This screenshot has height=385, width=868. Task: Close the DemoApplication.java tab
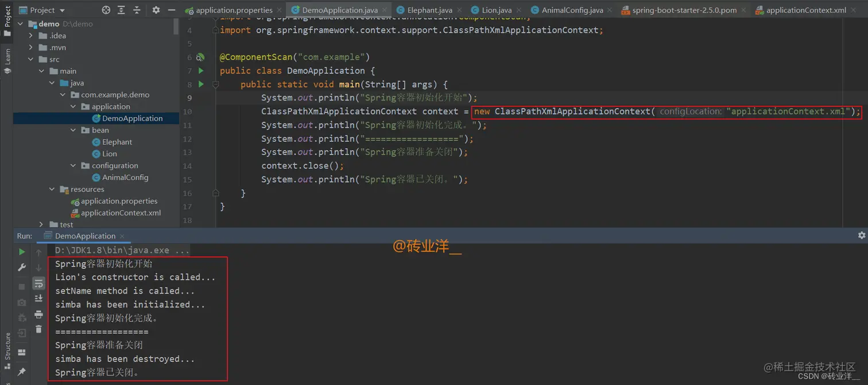[x=385, y=10]
